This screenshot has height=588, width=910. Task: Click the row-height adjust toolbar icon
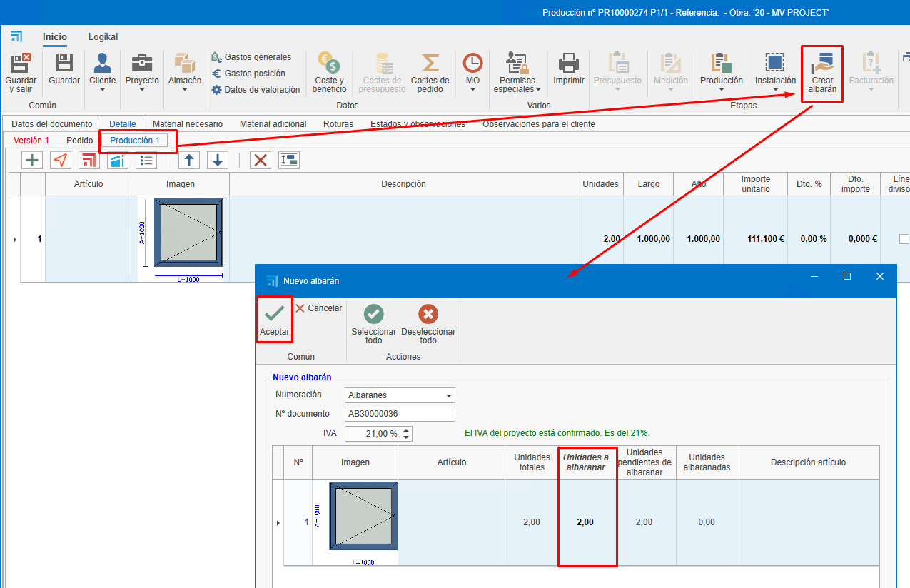(x=289, y=160)
